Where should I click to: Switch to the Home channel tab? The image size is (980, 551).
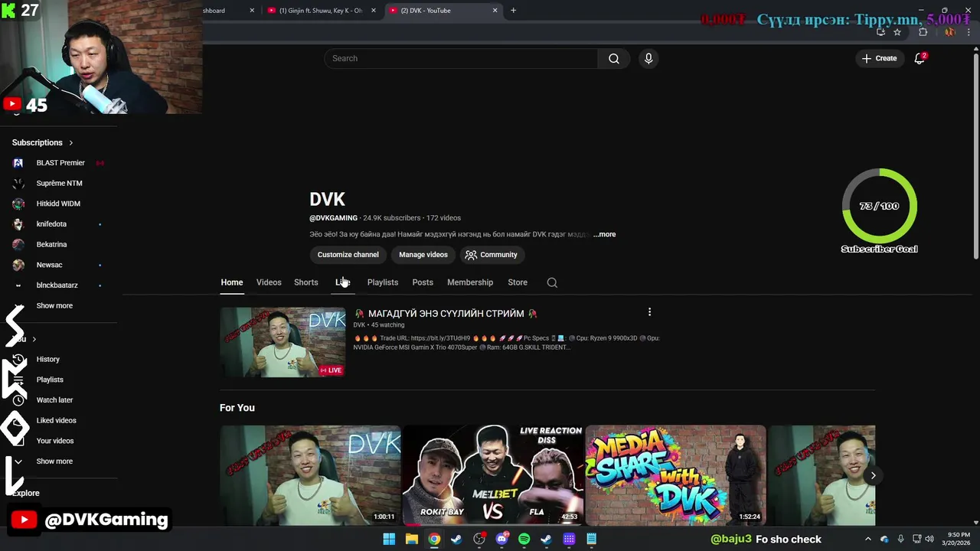[x=232, y=282]
